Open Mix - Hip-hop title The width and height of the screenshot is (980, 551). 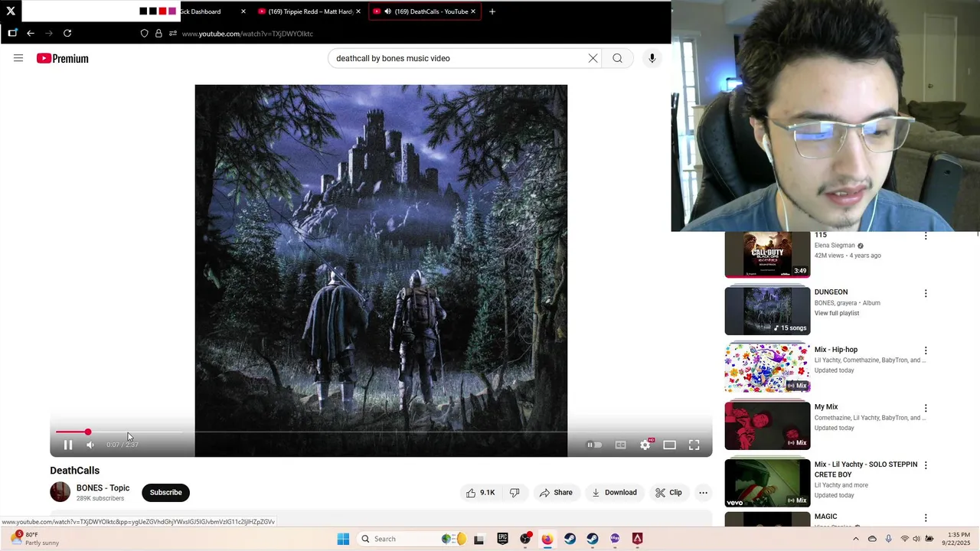[x=836, y=350]
